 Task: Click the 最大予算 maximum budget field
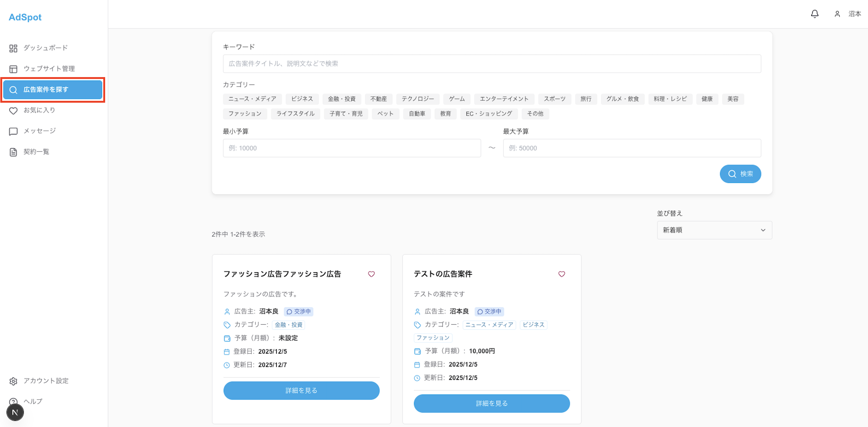click(x=631, y=148)
